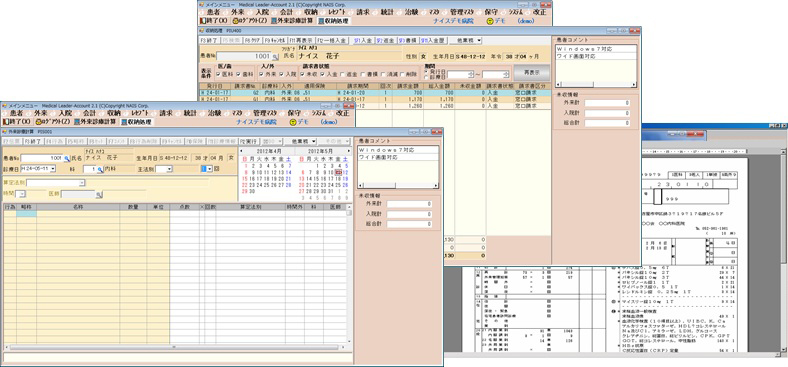Open the 時間 dropdown in 外来診療計算 window
The width and height of the screenshot is (788, 367).
22,194
